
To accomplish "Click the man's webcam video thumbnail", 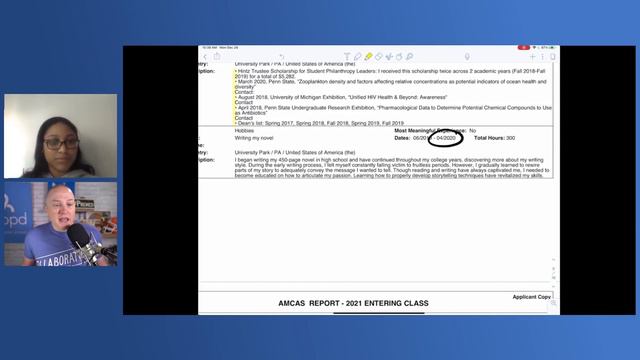I will click(x=60, y=224).
